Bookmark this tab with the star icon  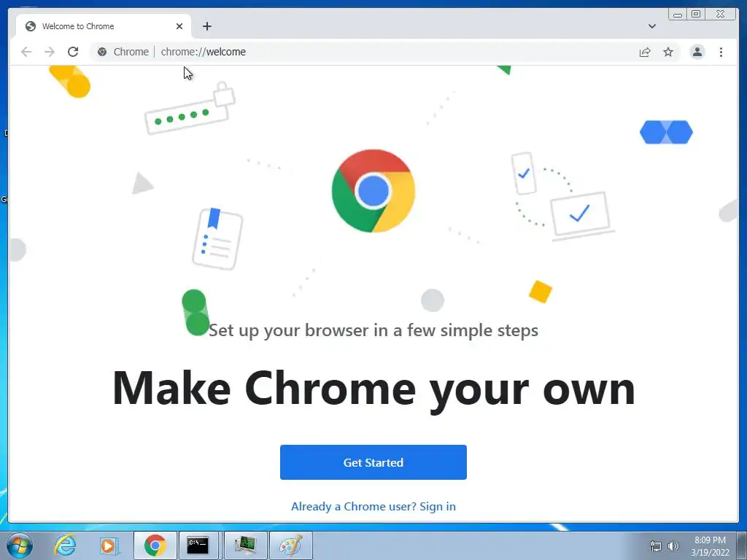pos(668,52)
